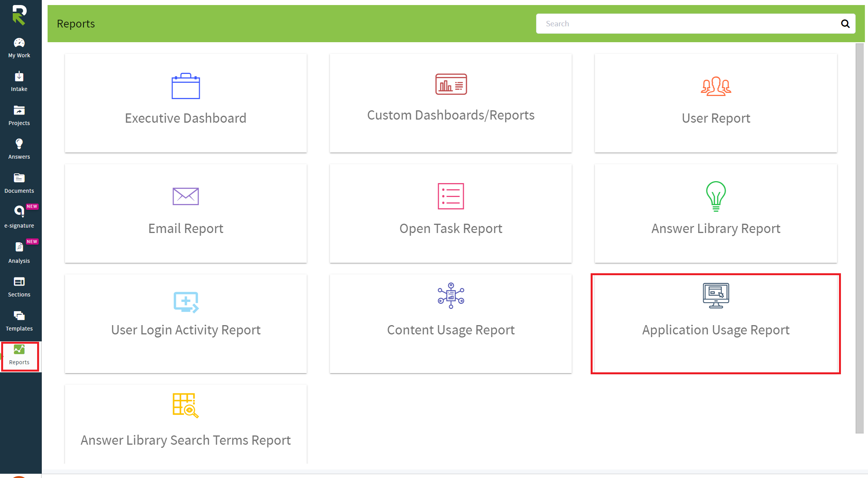Screen dimensions: 868x478
Task: Click the Search Terms Report grid icon
Action: point(186,406)
